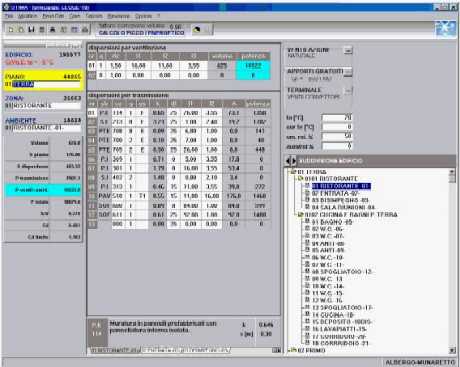Click the Print icon at the toolbar's end
Screen dimensions: 460x367
pyautogui.click(x=85, y=30)
